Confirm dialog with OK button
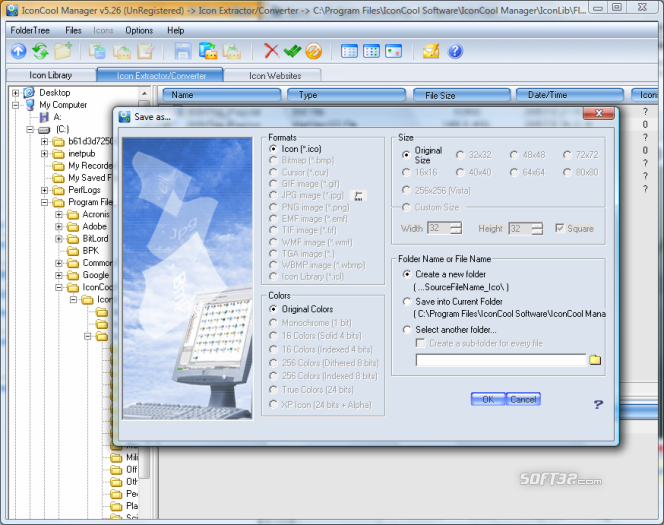The image size is (664, 525). (488, 399)
